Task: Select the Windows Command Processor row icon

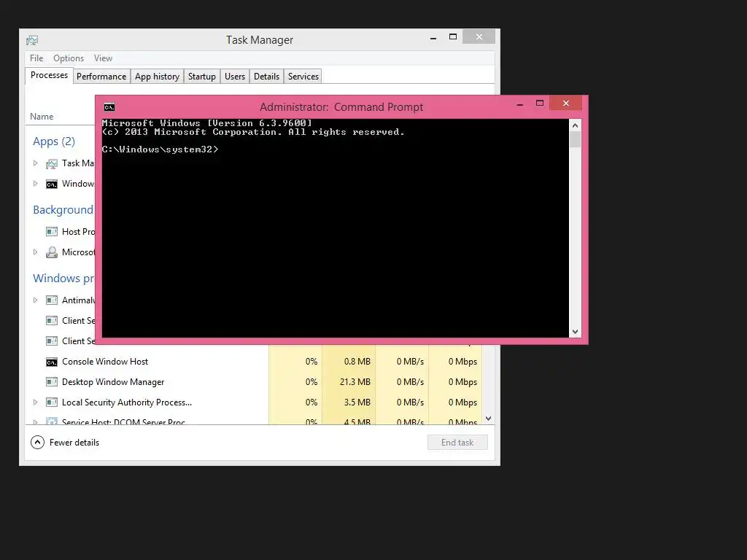Action: [x=52, y=184]
